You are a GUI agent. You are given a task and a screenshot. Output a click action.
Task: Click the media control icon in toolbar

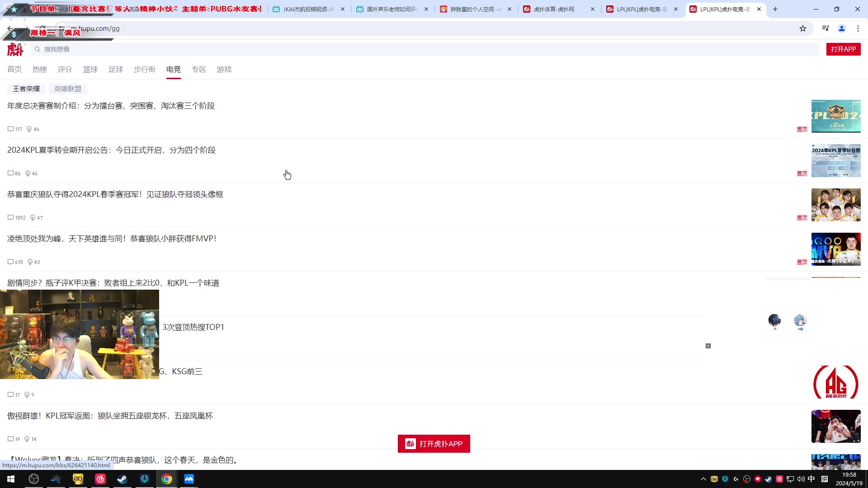click(x=826, y=28)
